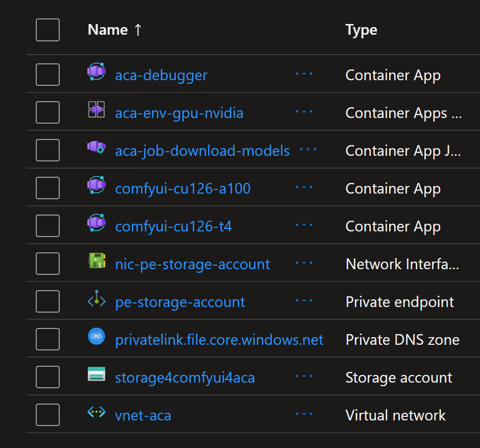Select the checkbox for pe-storage-account row

tap(48, 301)
